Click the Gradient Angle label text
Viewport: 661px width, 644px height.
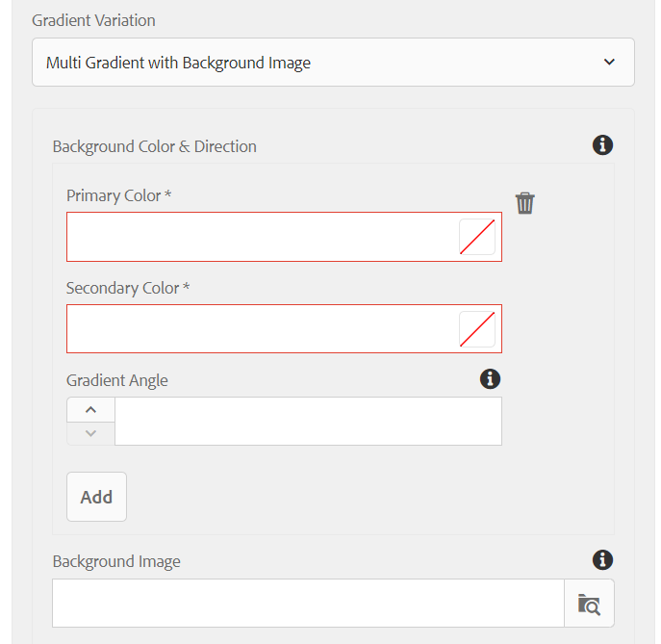[x=117, y=380]
